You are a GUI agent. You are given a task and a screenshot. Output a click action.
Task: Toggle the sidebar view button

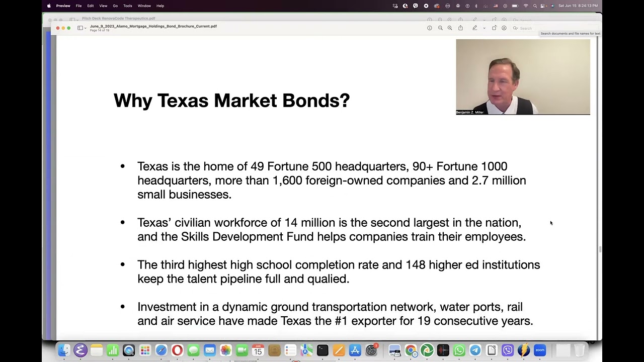(79, 28)
